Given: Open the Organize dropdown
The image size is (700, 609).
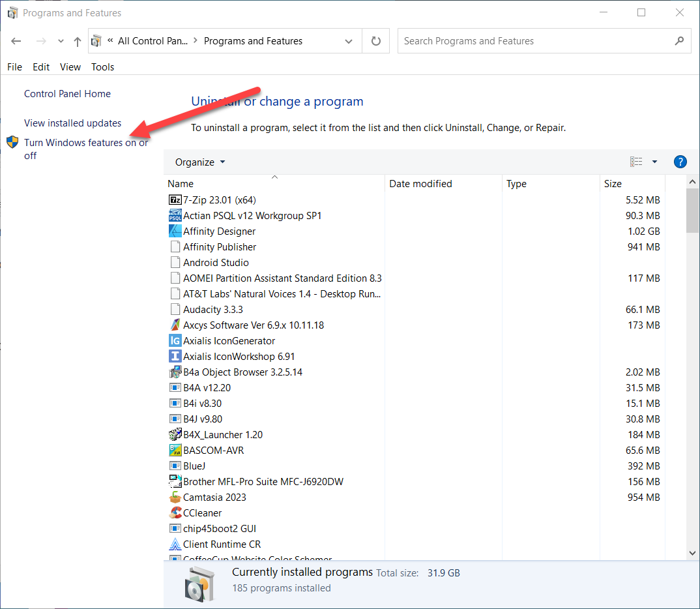Looking at the screenshot, I should (x=199, y=162).
